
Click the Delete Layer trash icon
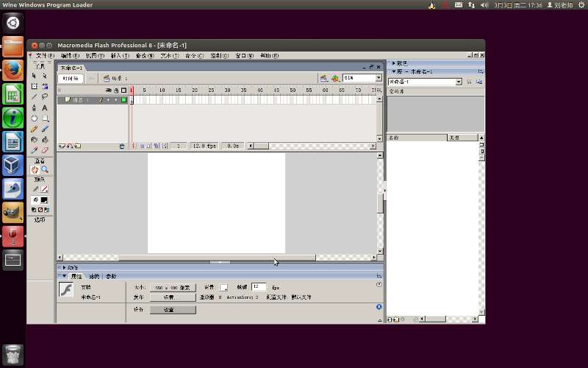[122, 146]
